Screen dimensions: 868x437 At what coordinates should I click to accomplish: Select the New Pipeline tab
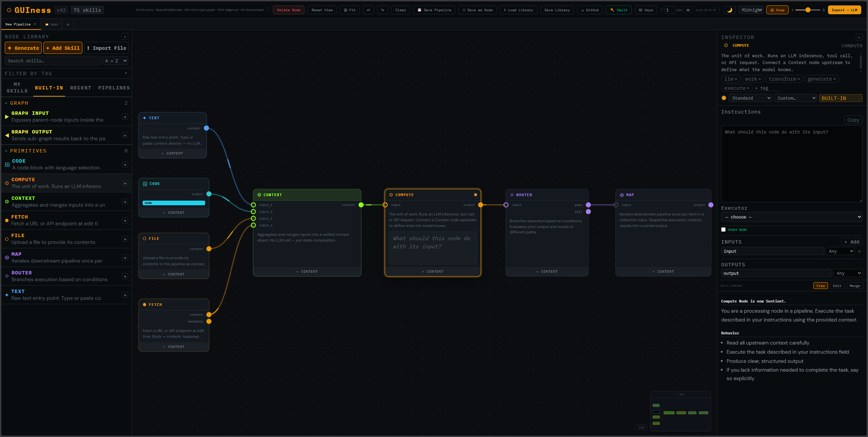click(18, 24)
